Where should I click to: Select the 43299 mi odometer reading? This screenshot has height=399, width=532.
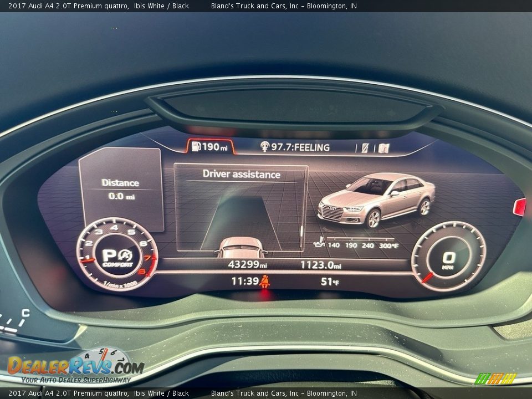point(247,264)
